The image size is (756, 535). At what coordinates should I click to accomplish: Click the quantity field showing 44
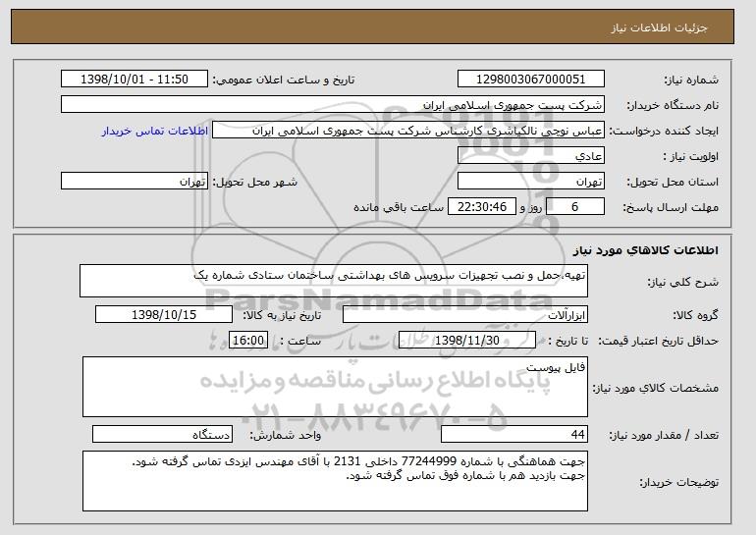click(x=514, y=434)
